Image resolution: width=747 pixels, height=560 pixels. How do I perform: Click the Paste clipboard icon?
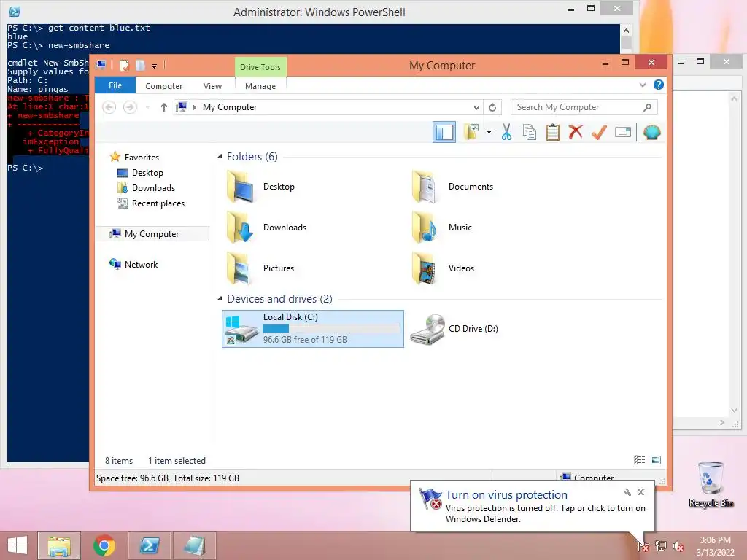(552, 132)
